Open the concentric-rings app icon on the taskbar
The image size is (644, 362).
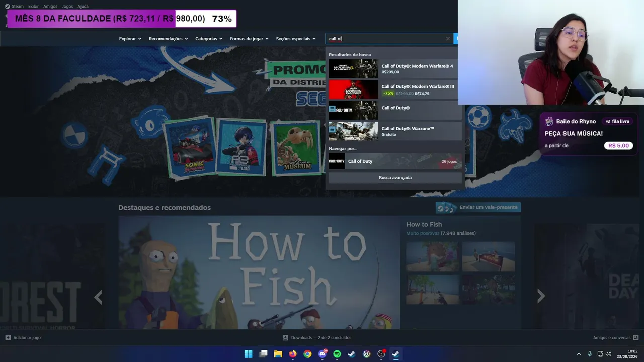click(x=366, y=354)
